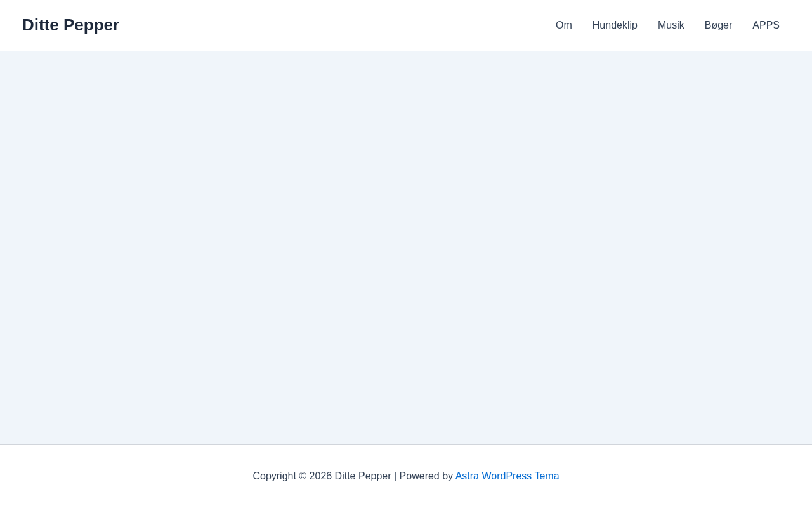Viewport: 812px width, 508px height.
Task: Click the word Tema in footer link
Action: pos(547,476)
